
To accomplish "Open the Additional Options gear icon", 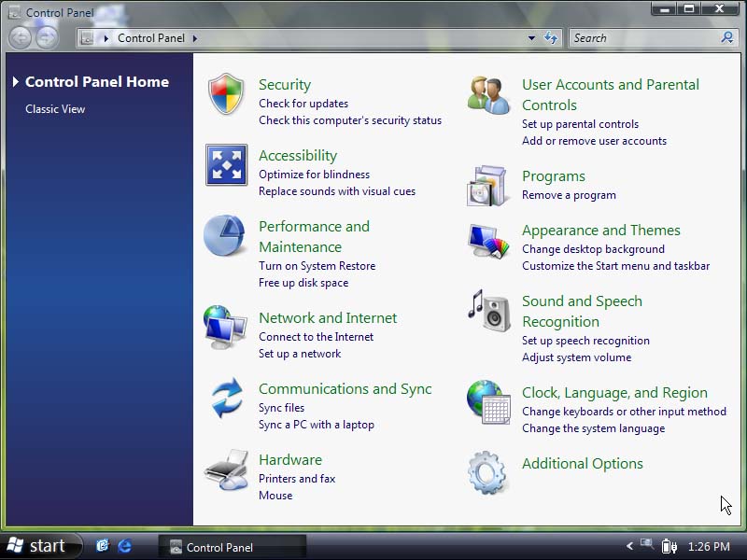I will tap(488, 473).
